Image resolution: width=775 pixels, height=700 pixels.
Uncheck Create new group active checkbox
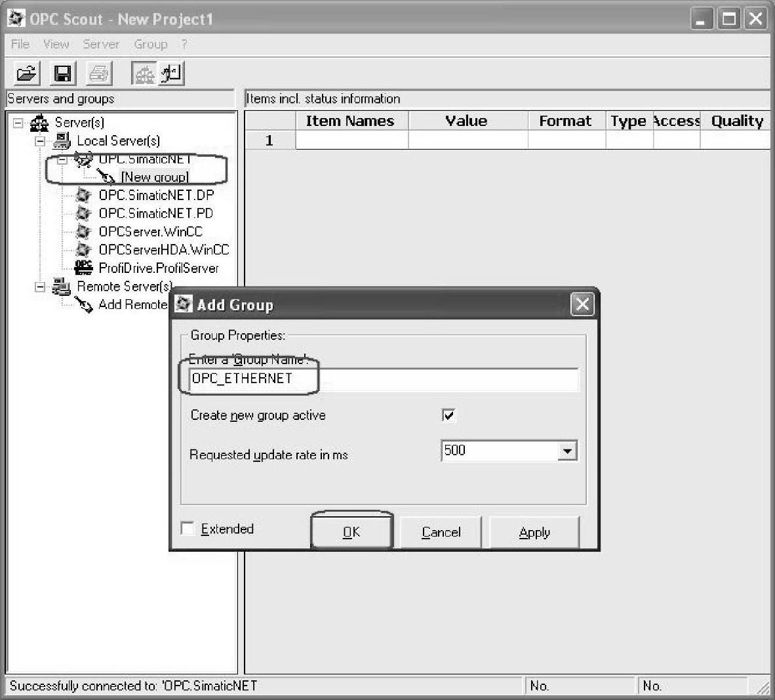point(448,415)
